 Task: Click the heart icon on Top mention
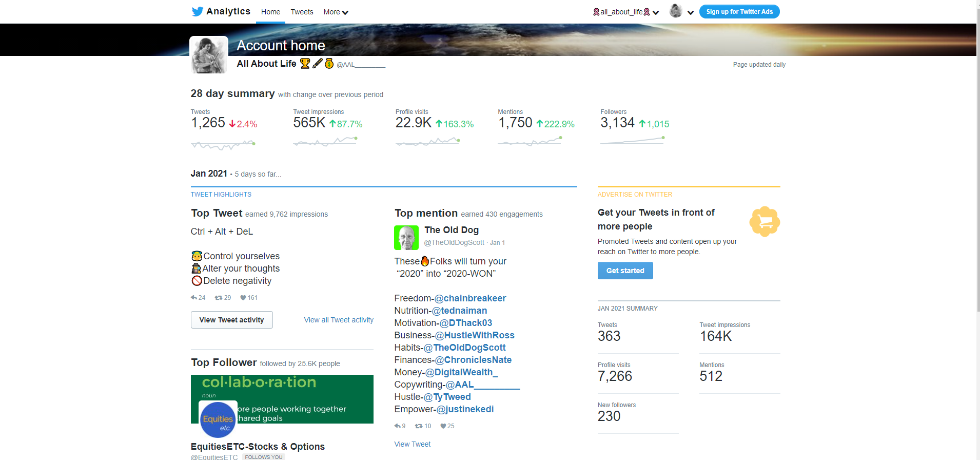coord(443,426)
